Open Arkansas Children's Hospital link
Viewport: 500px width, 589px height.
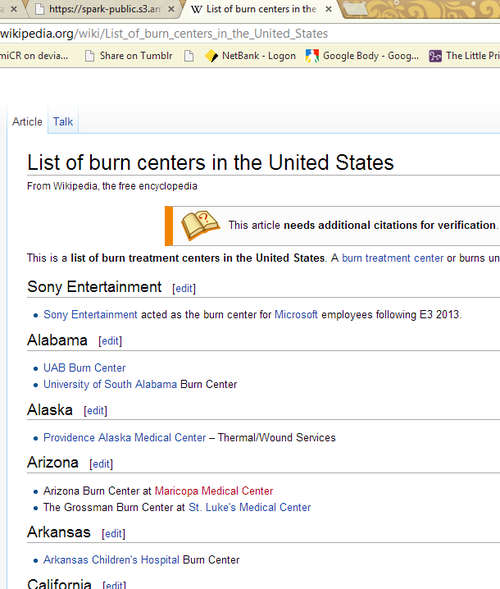coord(111,560)
